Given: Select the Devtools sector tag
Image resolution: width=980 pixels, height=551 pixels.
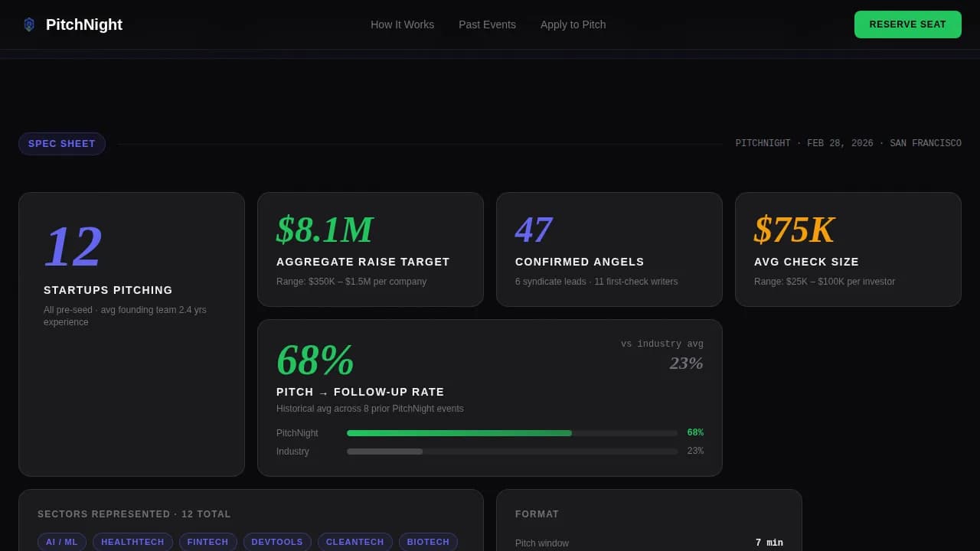Looking at the screenshot, I should 277,542.
